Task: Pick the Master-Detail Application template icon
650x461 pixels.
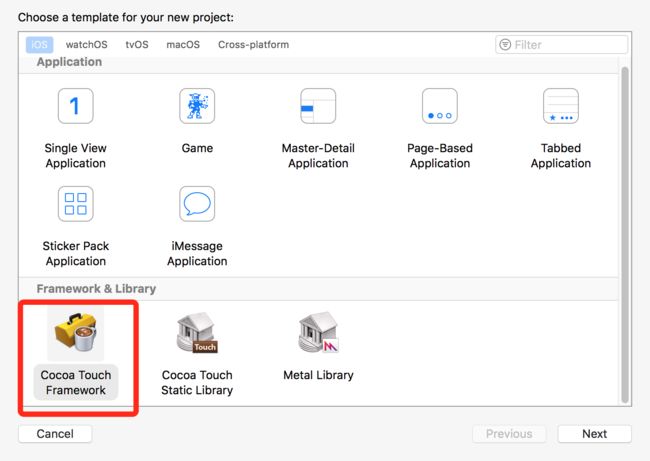Action: 318,106
